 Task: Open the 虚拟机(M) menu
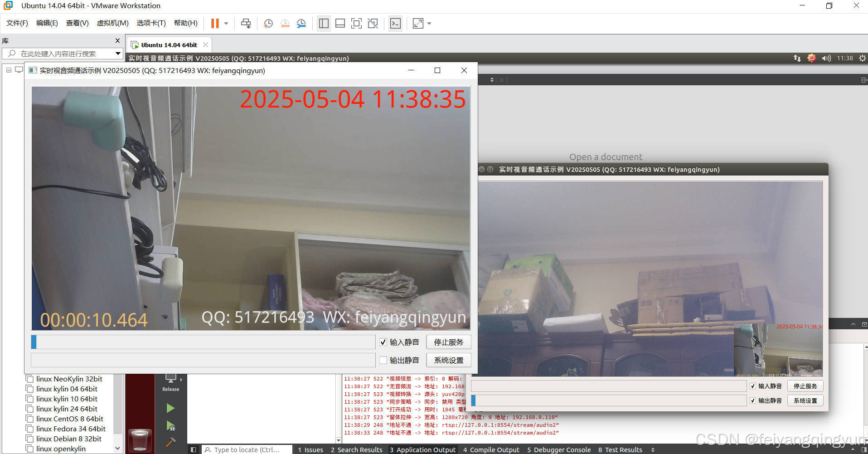(113, 23)
